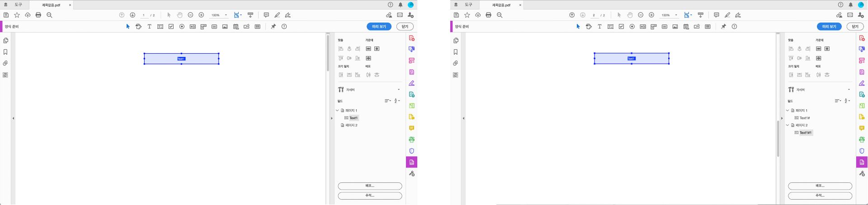The width and height of the screenshot is (868, 205).
Task: Click the share-user icon in the right window
Action: [x=861, y=15]
